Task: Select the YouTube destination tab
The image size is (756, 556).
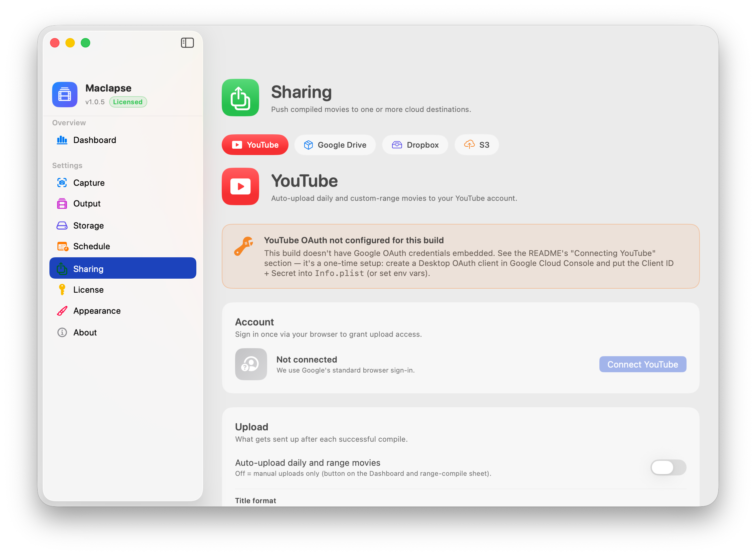Action: (255, 145)
